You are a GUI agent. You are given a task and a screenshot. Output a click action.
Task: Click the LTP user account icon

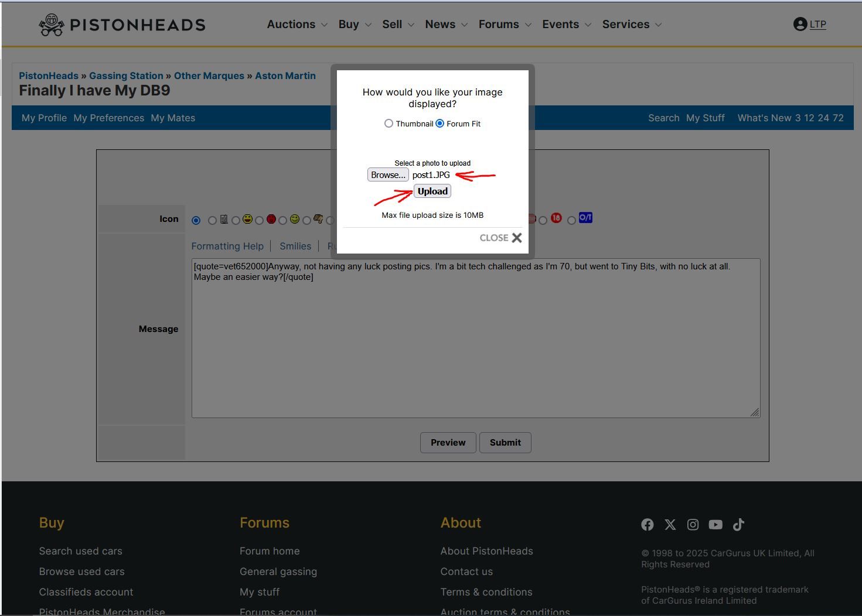click(800, 24)
